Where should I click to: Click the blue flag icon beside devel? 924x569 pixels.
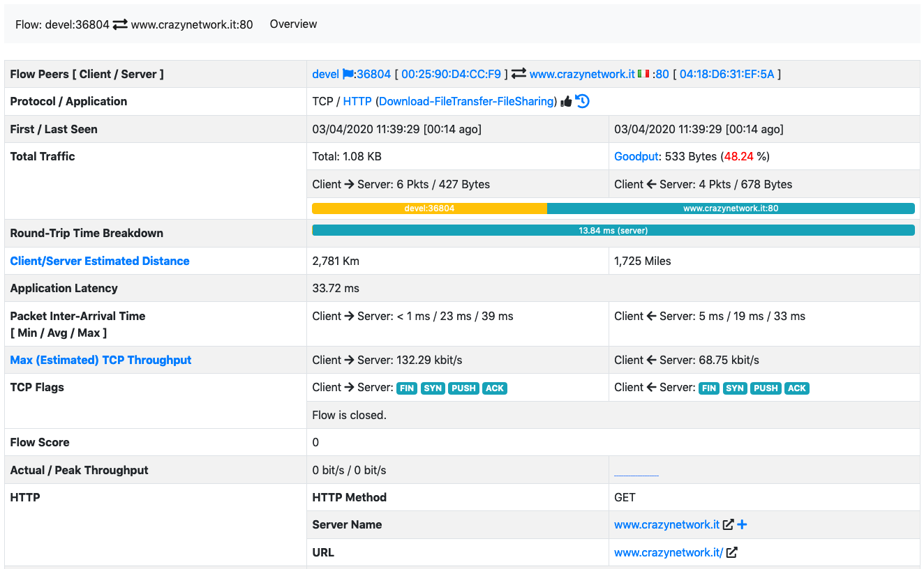(x=348, y=74)
